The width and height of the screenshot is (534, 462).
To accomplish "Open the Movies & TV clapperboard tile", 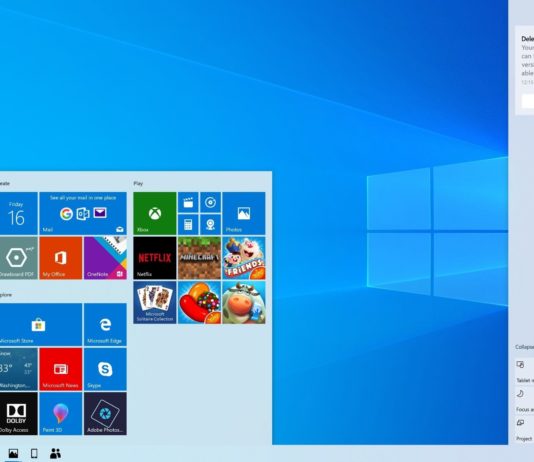I will pos(188,202).
